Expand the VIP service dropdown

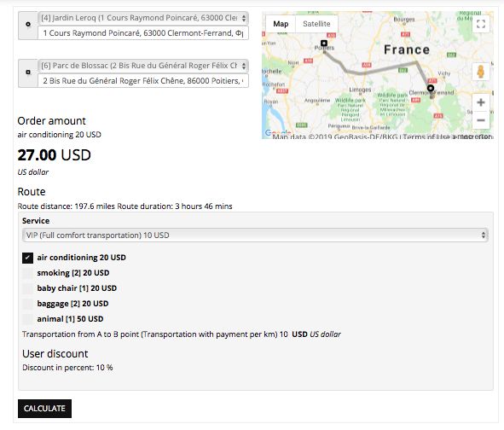click(x=255, y=235)
